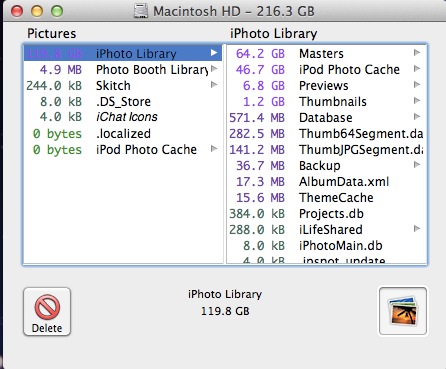Viewport: 446px width, 369px height.
Task: Expand the Masters folder arrow
Action: pos(417,53)
